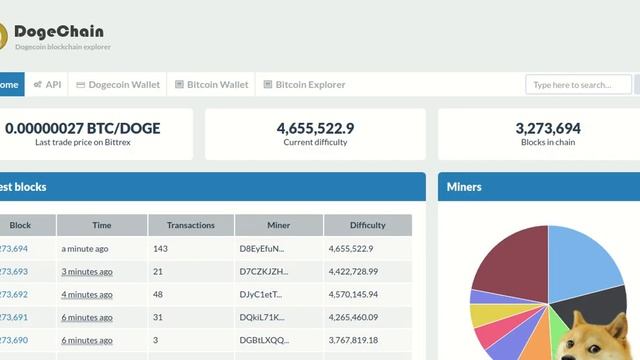Click the Time column header
The width and height of the screenshot is (640, 360).
point(102,225)
